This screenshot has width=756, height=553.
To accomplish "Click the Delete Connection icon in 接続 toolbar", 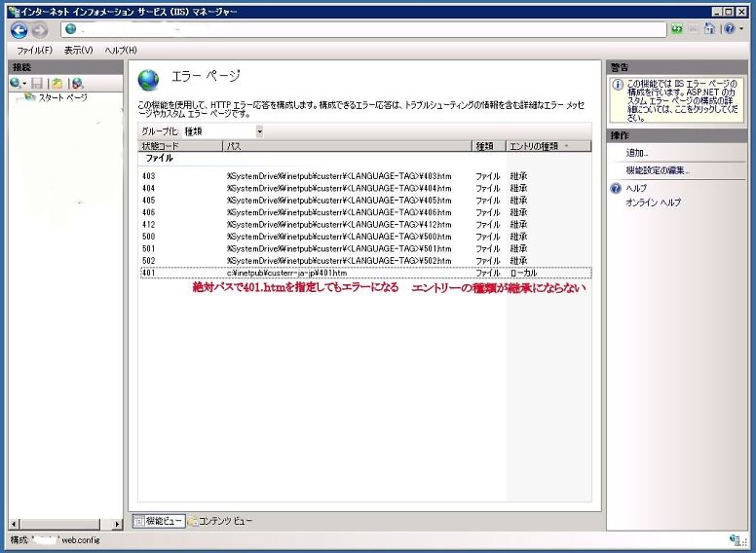I will [x=77, y=84].
